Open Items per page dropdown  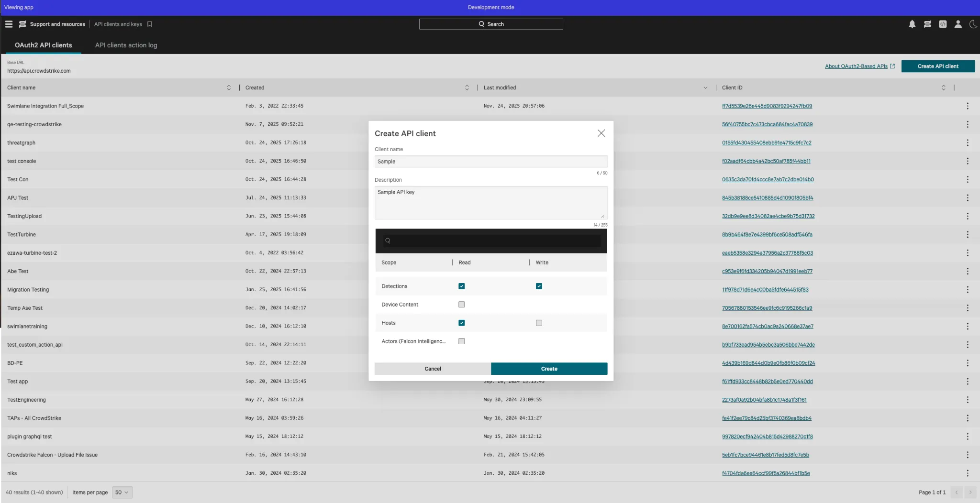122,492
